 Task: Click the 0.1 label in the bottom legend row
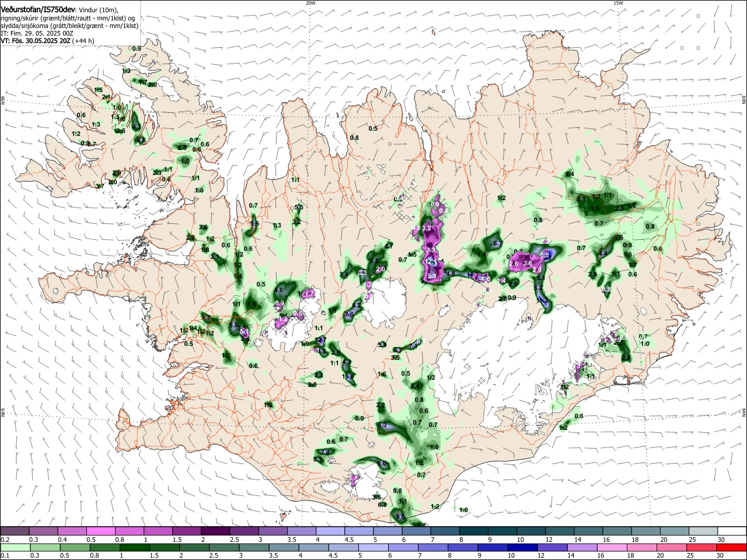click(5, 555)
